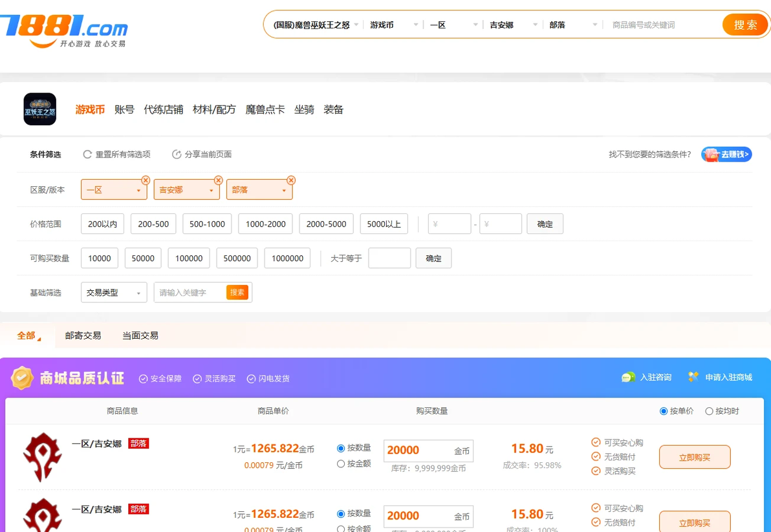Switch to the 材料/配方 category tab

[x=214, y=109]
